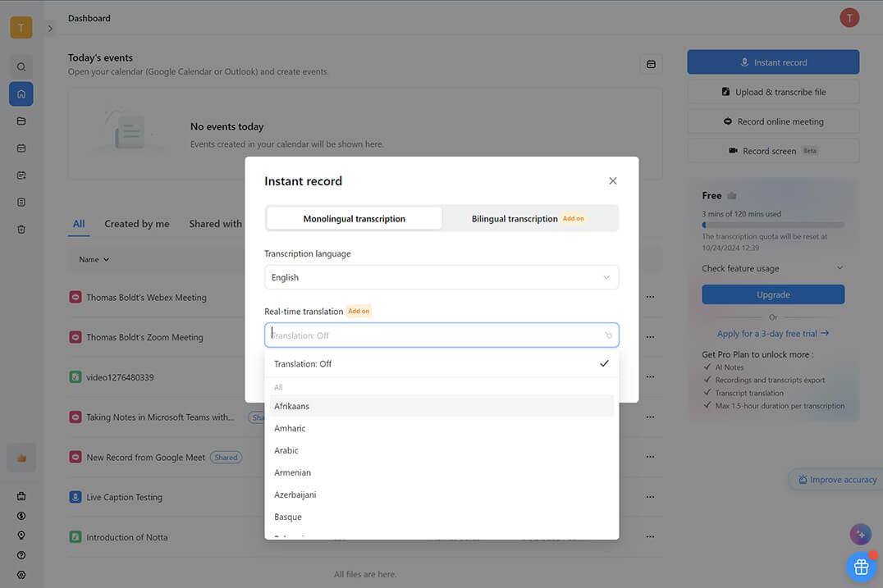Click the transcription minutes usage bar
Screen dimensions: 883x588
773,225
